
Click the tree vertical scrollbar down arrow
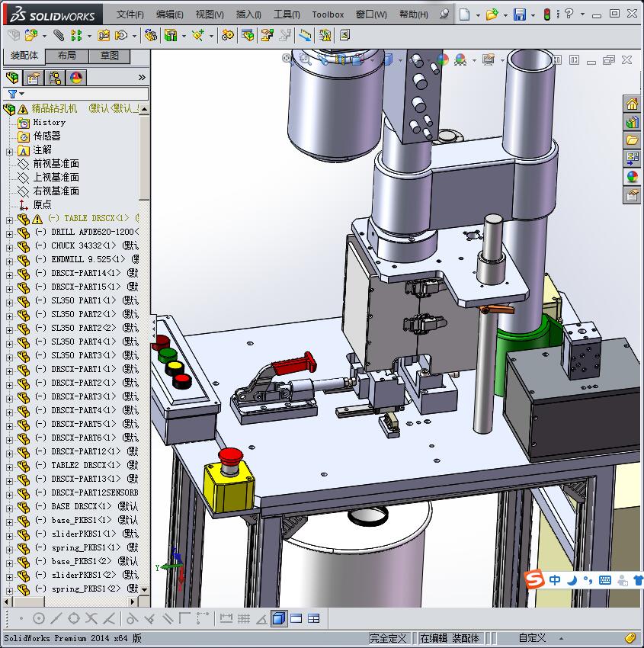144,589
